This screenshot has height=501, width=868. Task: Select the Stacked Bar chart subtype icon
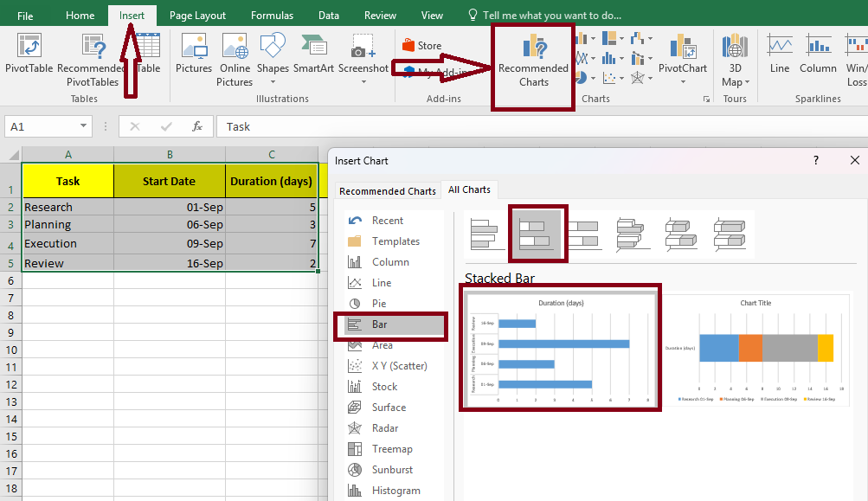(x=537, y=234)
